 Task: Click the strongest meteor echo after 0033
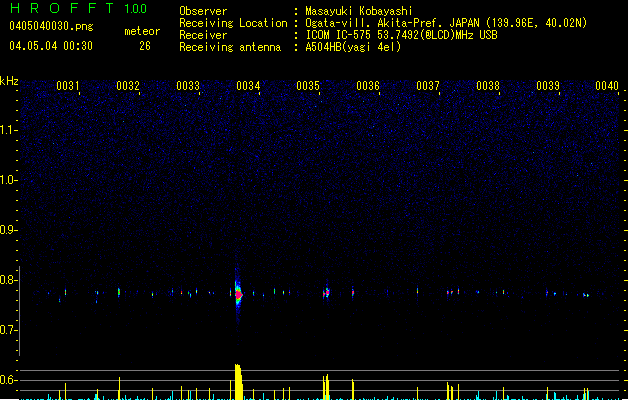pyautogui.click(x=238, y=294)
